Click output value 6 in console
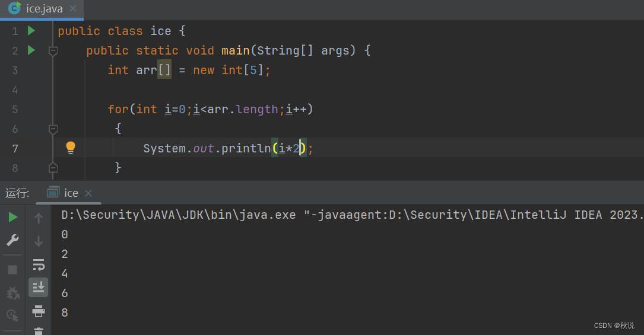 [65, 293]
